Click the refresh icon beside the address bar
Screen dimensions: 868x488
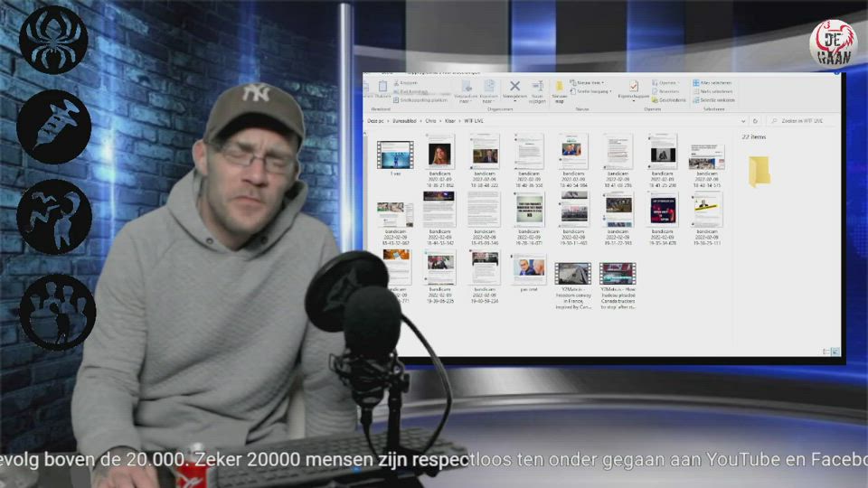click(756, 120)
